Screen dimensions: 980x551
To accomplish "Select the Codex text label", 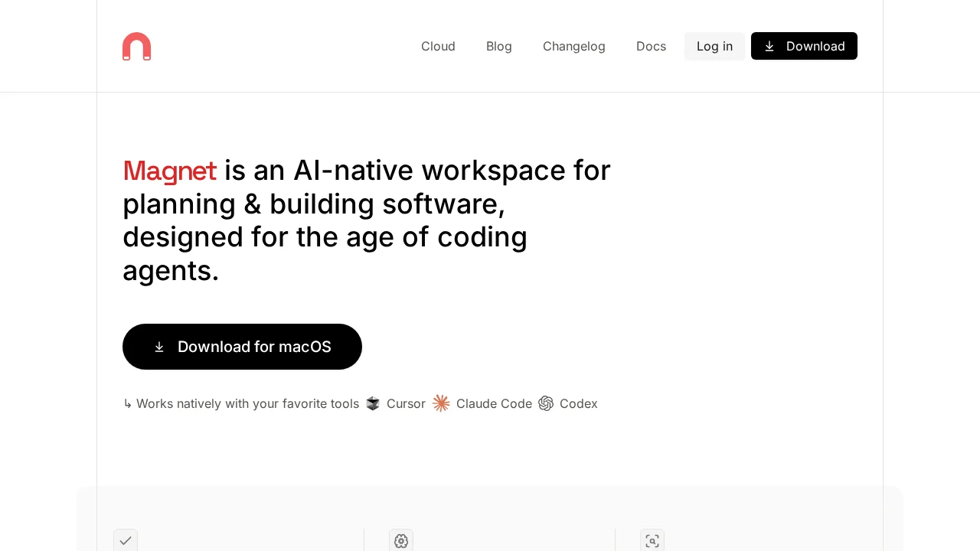I will [x=578, y=403].
